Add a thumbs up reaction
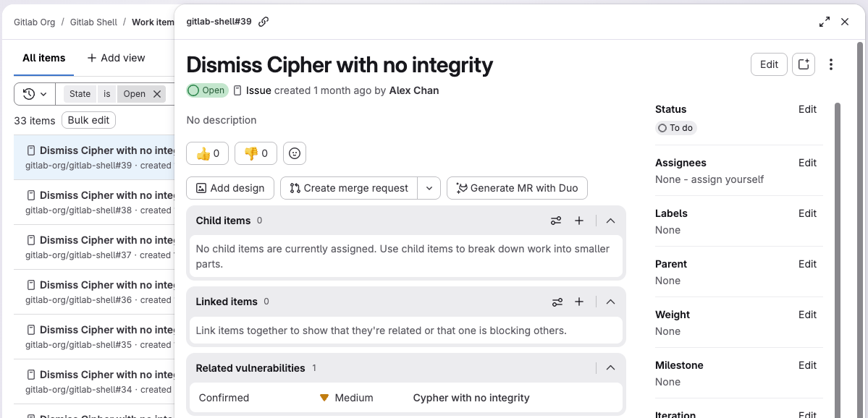 208,153
